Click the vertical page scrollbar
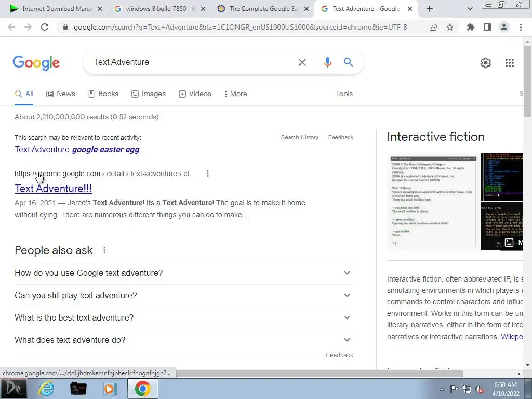Screen dimensions: 532x399 pos(527,82)
